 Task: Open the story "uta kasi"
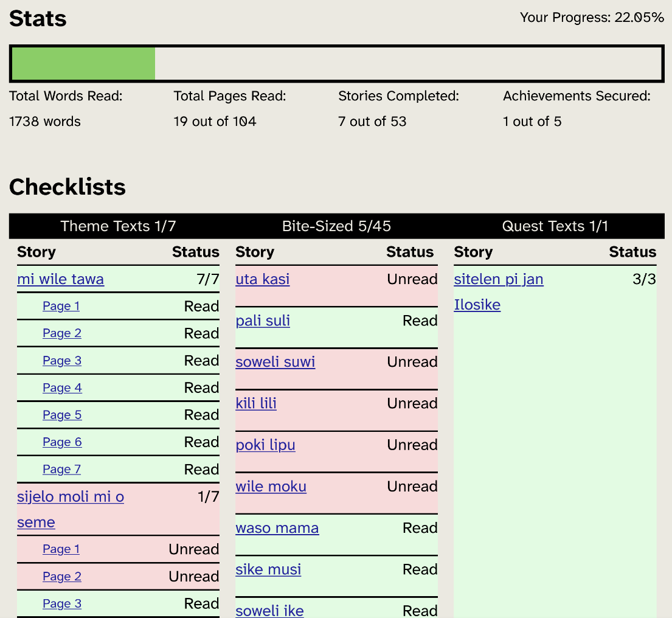[262, 279]
